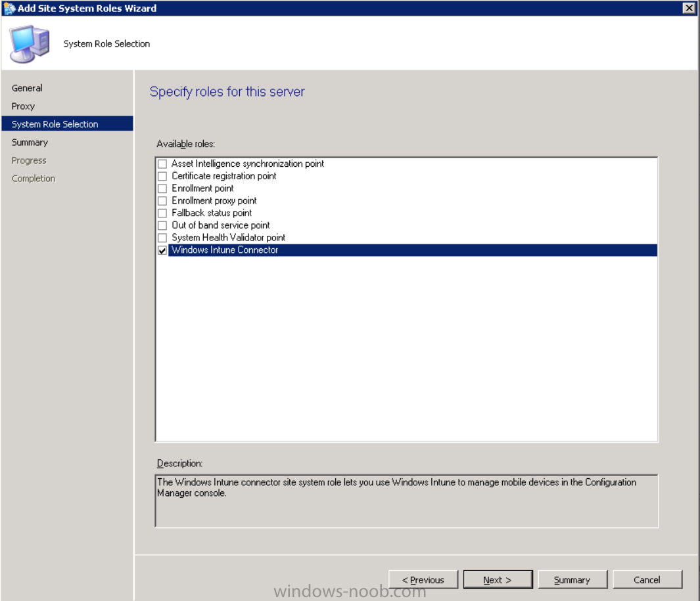The width and height of the screenshot is (700, 601).
Task: Click the wizard title bar icon
Action: (x=9, y=8)
